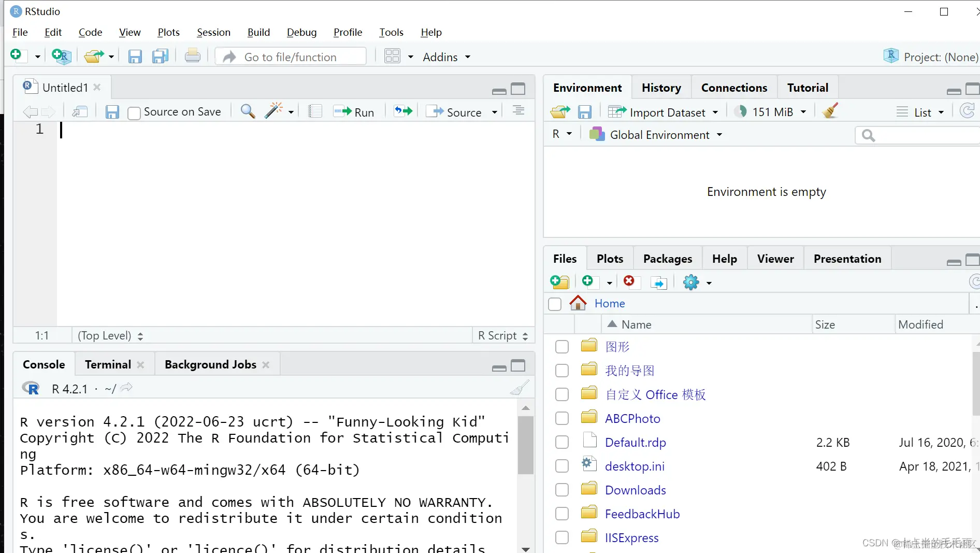Open the Tools menu
Viewport: 980px width, 553px height.
[391, 32]
